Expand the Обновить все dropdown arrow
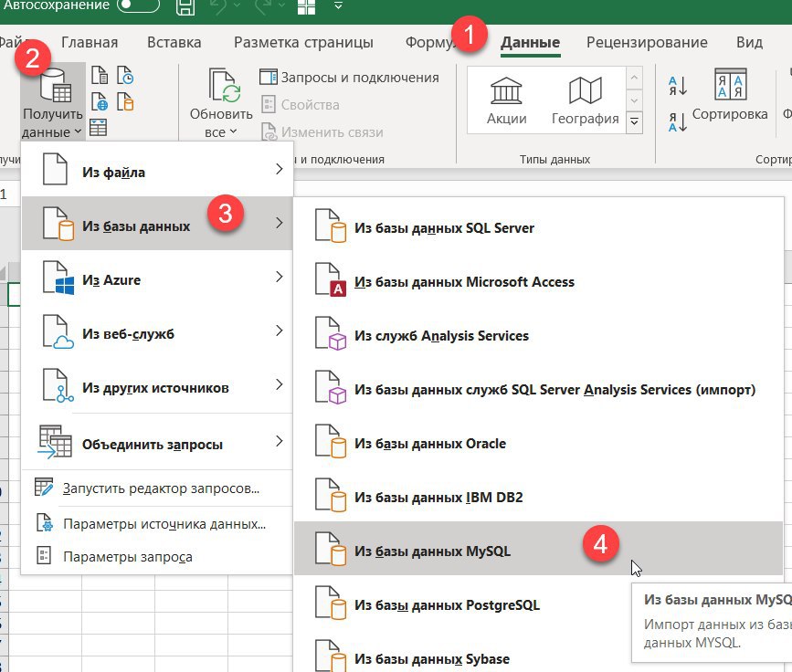 (x=233, y=131)
